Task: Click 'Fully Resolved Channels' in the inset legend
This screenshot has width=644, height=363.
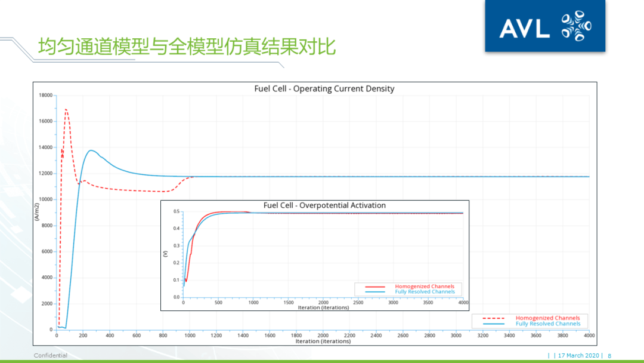Action: [x=425, y=291]
